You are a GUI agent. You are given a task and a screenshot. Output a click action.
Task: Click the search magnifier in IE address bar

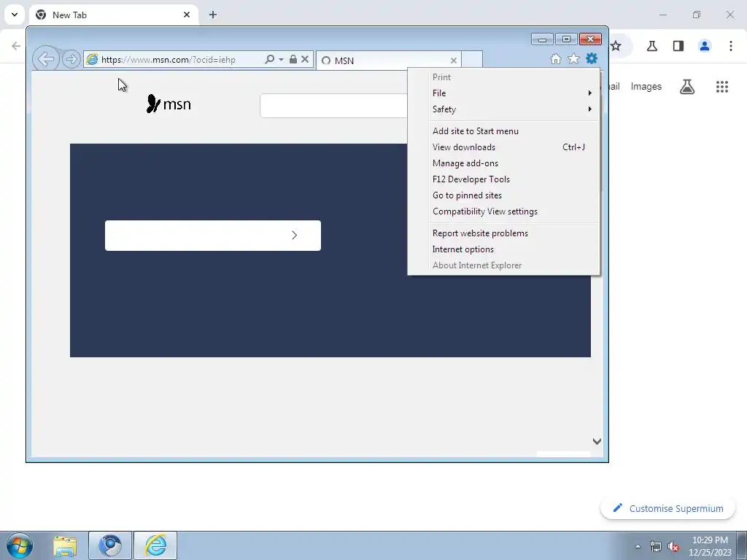pos(269,60)
